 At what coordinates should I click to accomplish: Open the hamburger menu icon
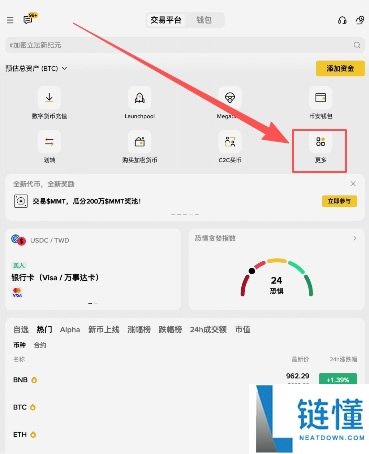10,20
